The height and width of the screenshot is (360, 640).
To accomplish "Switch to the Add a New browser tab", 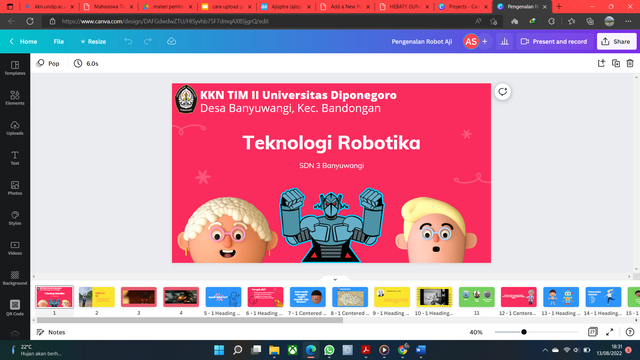I will 345,7.
